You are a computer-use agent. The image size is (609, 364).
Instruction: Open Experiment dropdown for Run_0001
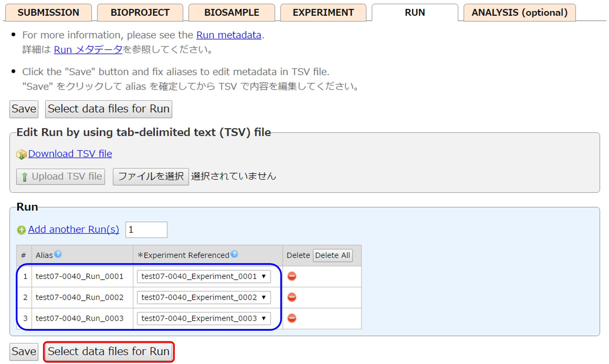pos(203,276)
